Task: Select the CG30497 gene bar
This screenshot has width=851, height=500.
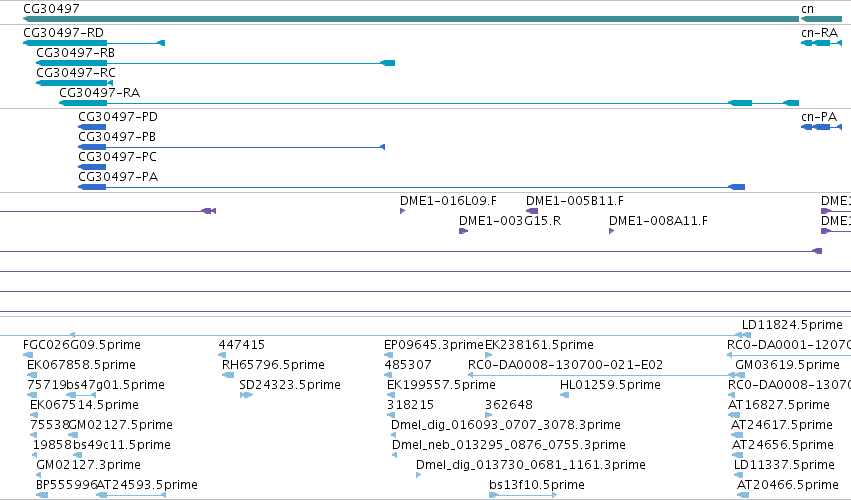Action: [411, 19]
